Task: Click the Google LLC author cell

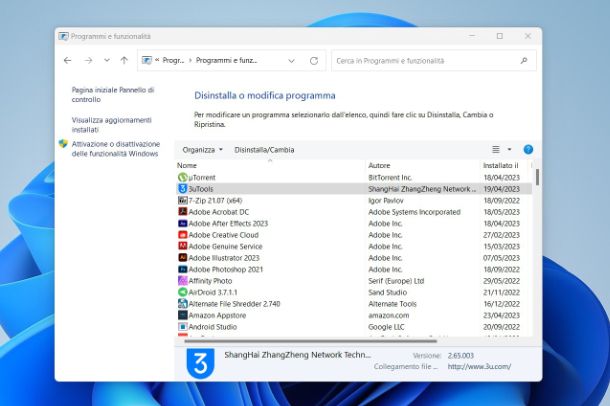Action: click(x=386, y=327)
